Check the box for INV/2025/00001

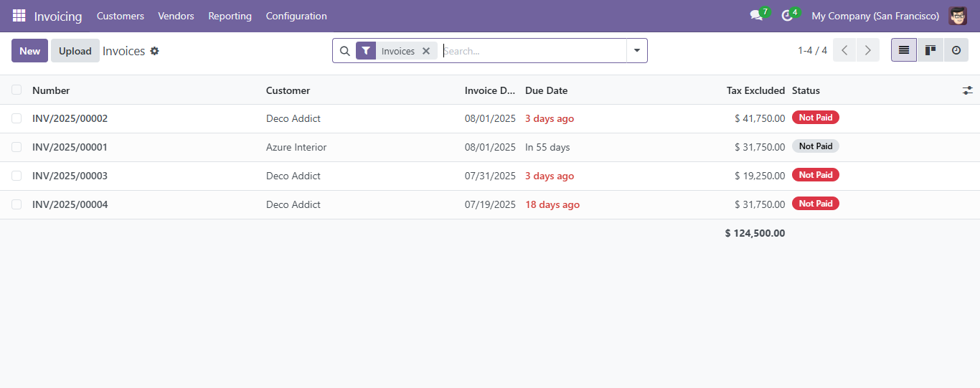pyautogui.click(x=17, y=147)
